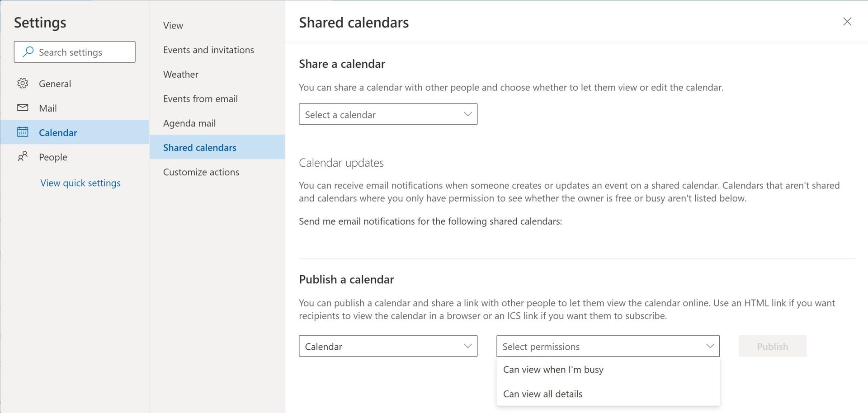Click the Calendar grid icon
The width and height of the screenshot is (868, 413).
point(23,132)
